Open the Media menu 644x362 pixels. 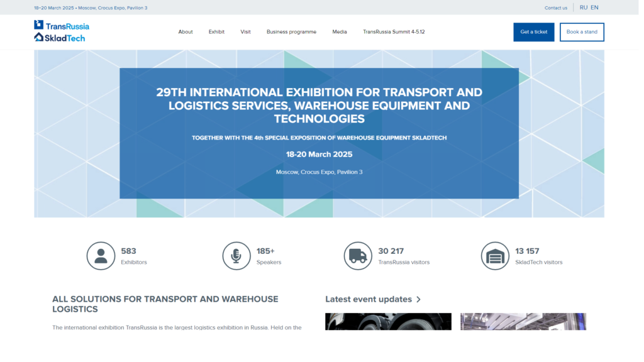tap(340, 32)
